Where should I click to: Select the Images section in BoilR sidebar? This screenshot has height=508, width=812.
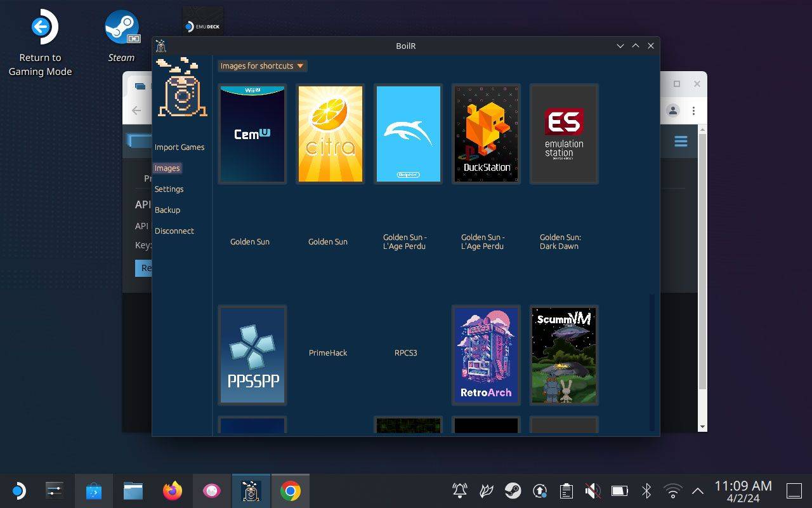(x=167, y=168)
